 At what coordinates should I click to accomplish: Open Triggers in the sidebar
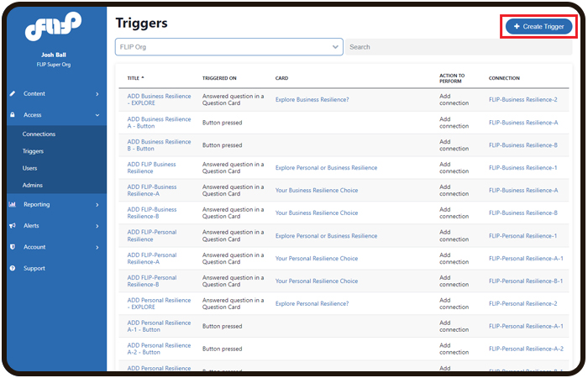click(33, 151)
